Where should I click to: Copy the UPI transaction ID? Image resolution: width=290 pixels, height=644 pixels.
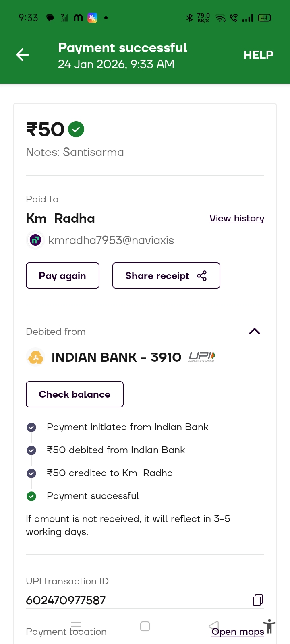click(x=258, y=600)
